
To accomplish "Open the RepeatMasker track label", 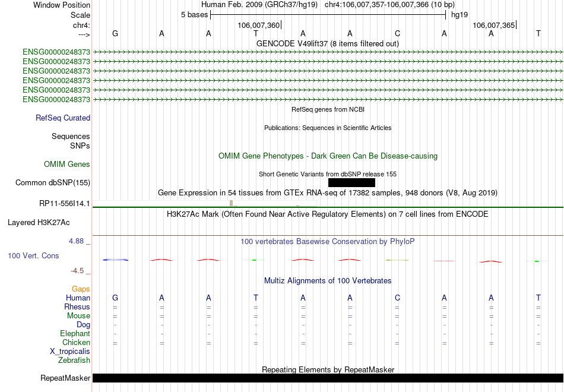I will point(65,378).
